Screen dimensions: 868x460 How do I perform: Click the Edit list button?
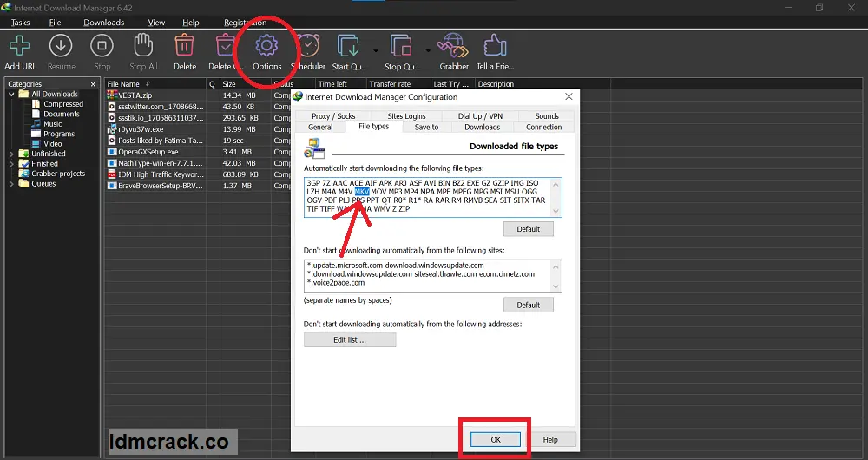[350, 340]
